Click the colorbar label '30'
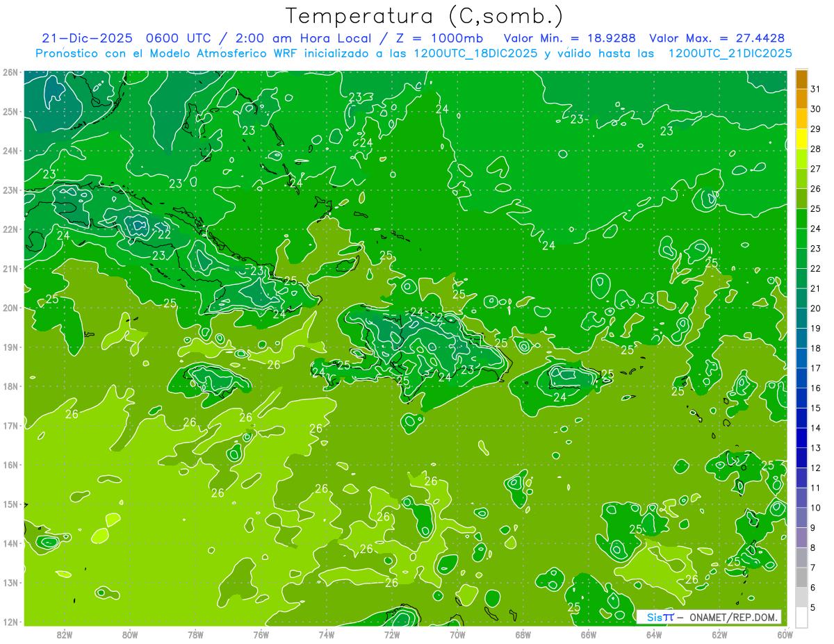Screen dimensions: 834x644 815,109
